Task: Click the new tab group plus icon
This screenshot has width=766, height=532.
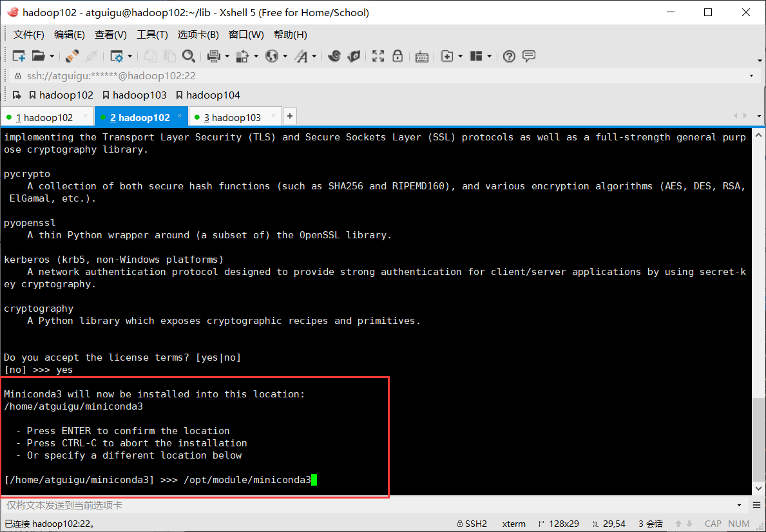Action: [447, 56]
